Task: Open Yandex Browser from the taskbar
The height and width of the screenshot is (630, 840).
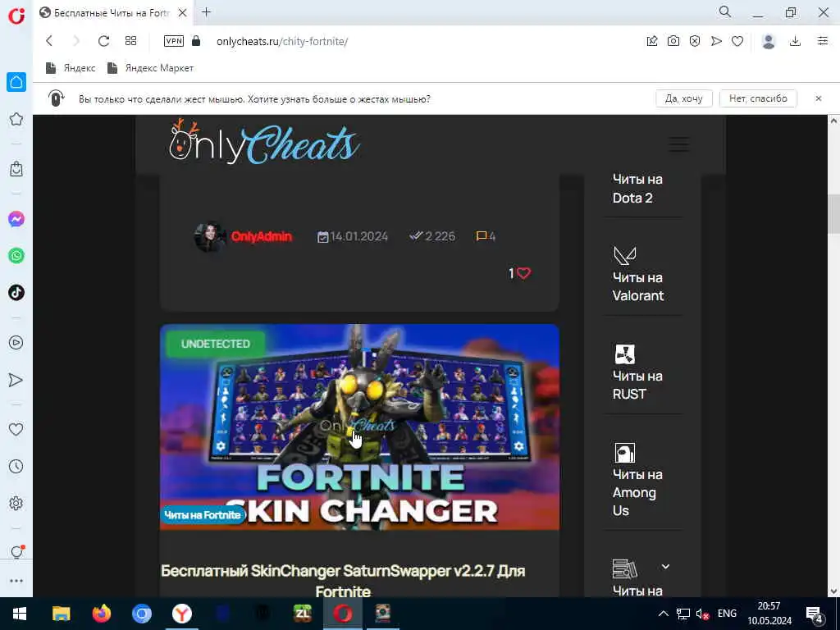Action: 182,614
